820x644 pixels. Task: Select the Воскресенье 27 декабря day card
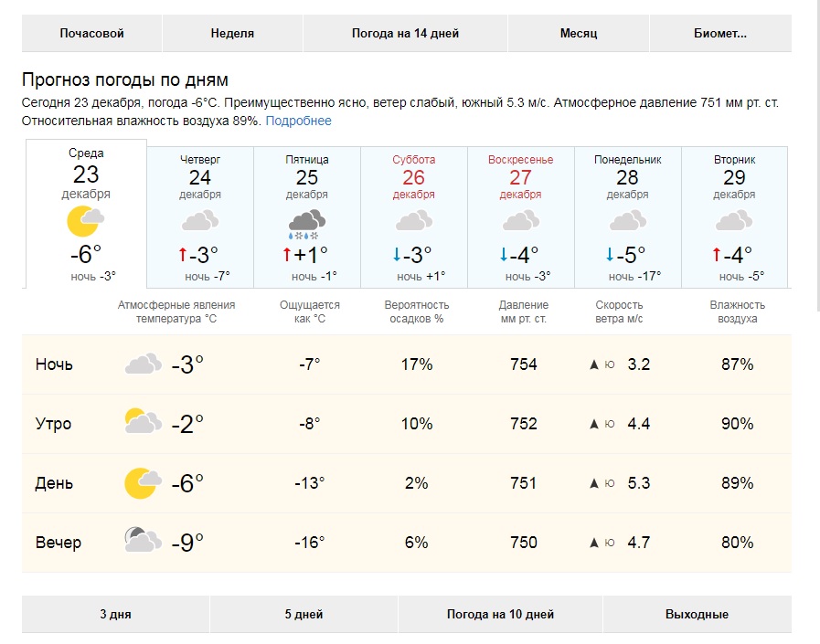pyautogui.click(x=521, y=217)
